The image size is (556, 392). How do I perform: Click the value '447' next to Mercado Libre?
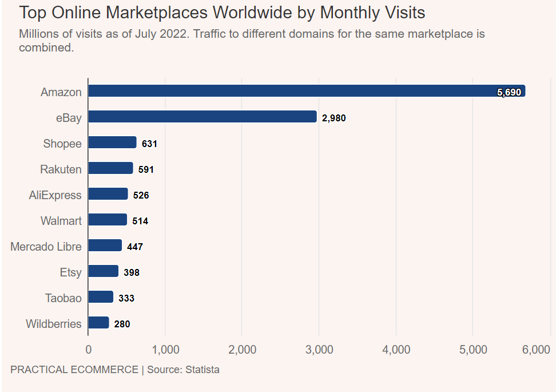click(135, 247)
